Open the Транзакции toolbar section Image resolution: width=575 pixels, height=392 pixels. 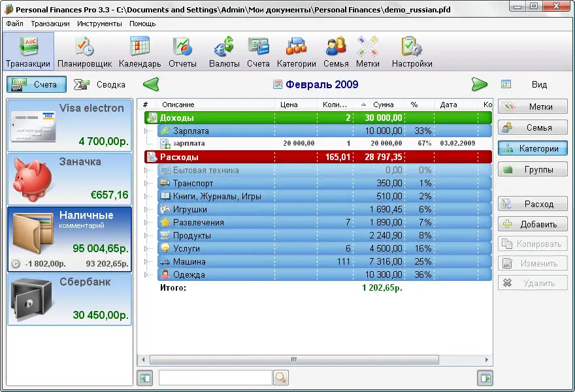(28, 52)
